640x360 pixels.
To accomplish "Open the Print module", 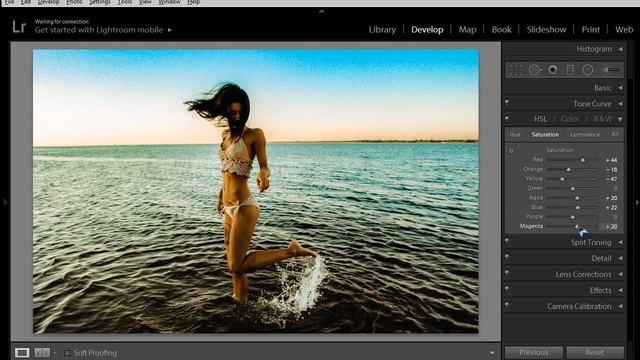I will (x=591, y=30).
